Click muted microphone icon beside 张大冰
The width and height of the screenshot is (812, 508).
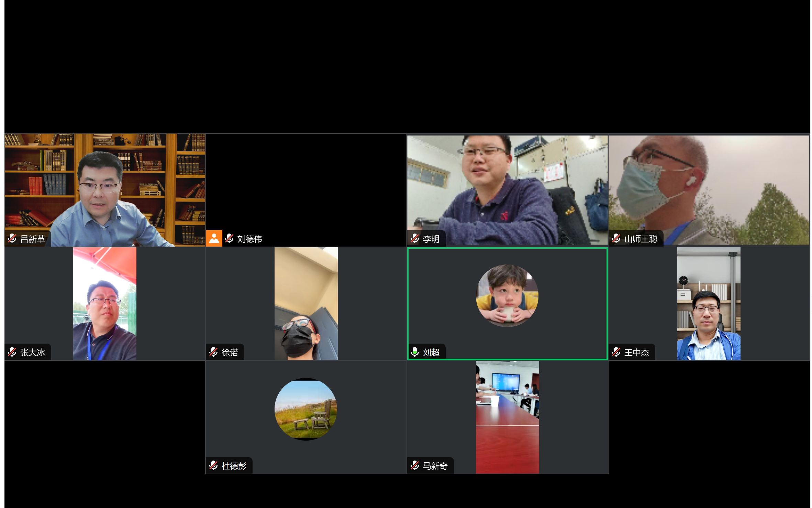[12, 352]
